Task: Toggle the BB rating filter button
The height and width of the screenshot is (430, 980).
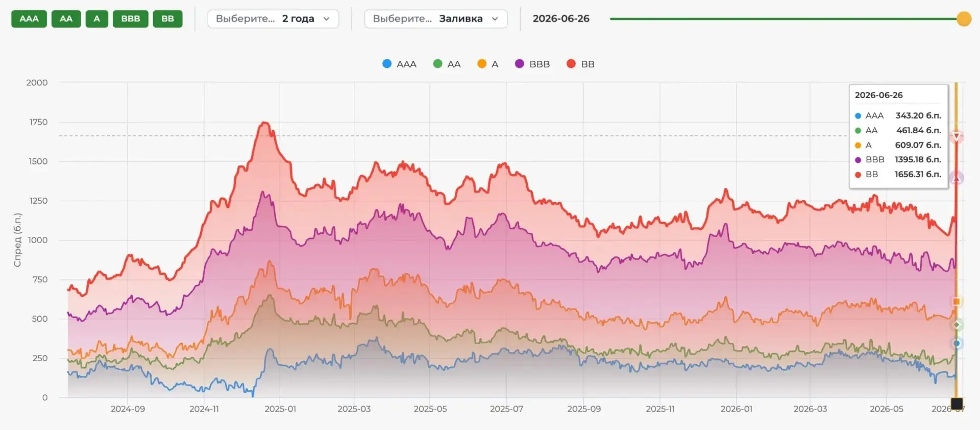Action: [x=167, y=19]
